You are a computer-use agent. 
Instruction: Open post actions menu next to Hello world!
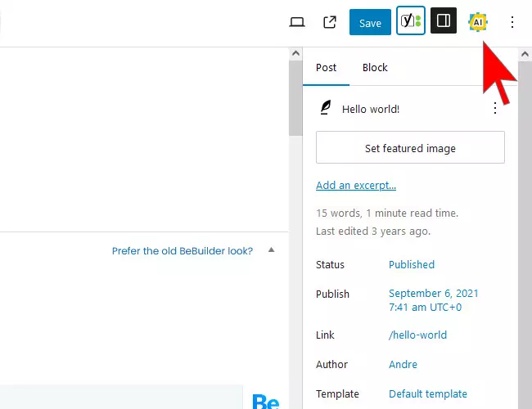(494, 109)
